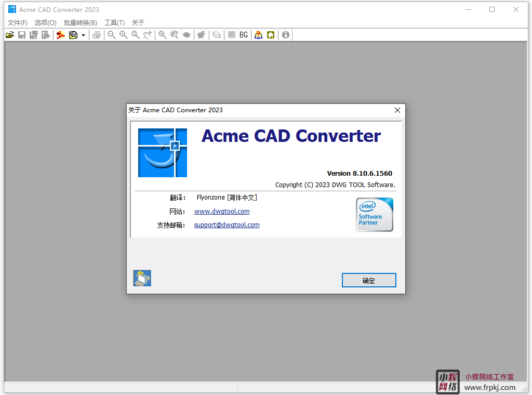532x395 pixels.
Task: Close the About dialog with X
Action: click(x=397, y=110)
